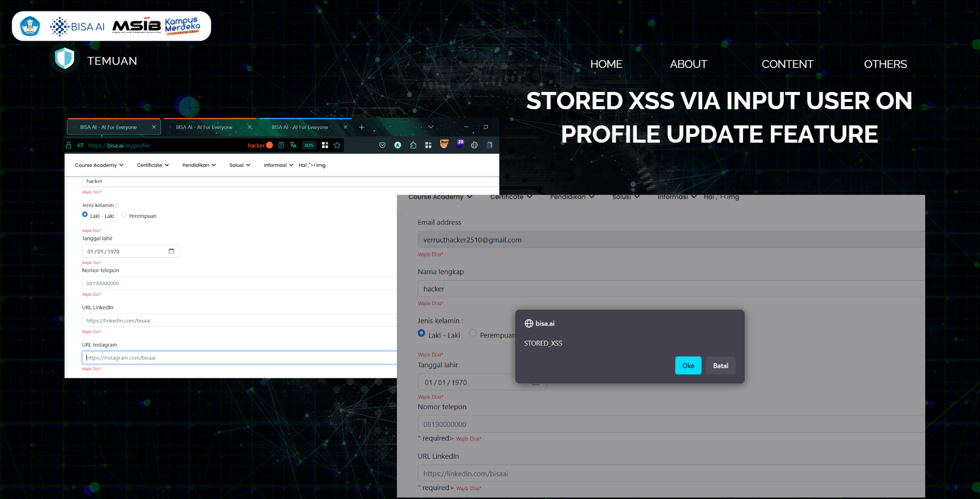Click the 01/01/1970 date in the dimmed page

pos(446,382)
